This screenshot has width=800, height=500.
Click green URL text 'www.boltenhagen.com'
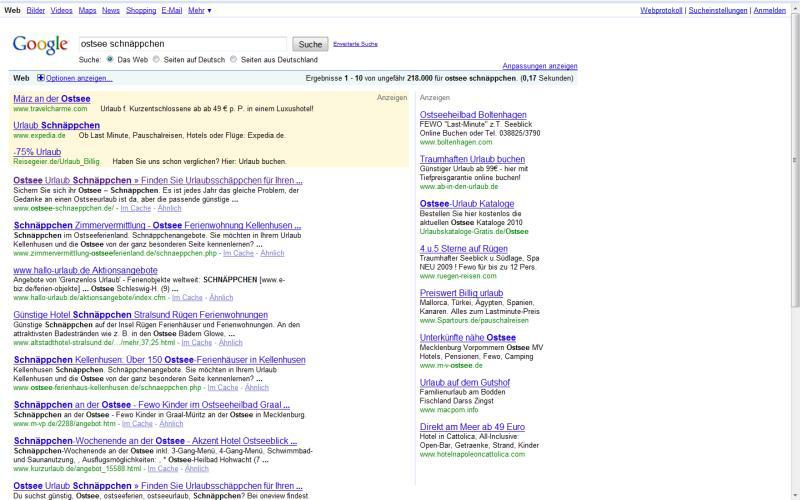pyautogui.click(x=456, y=142)
